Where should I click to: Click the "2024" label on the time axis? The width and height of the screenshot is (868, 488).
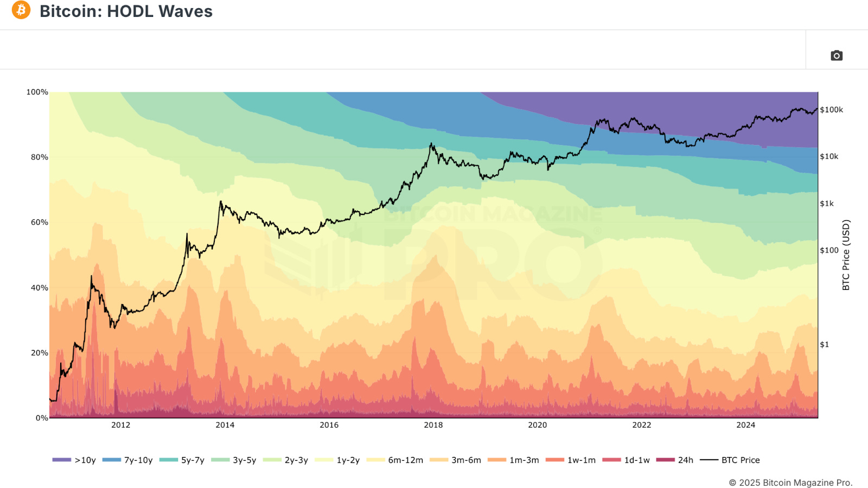coord(746,426)
